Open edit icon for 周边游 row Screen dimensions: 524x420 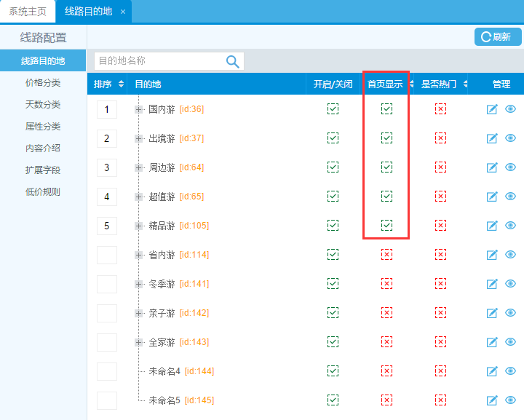(492, 167)
